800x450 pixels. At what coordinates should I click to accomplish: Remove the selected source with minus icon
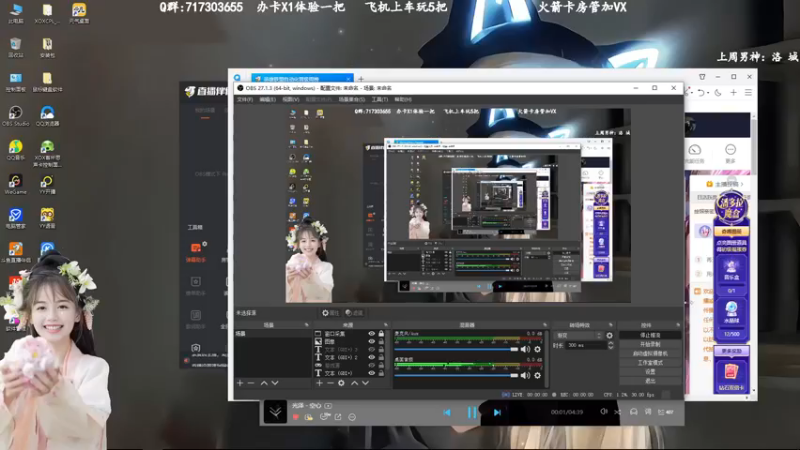click(x=330, y=383)
